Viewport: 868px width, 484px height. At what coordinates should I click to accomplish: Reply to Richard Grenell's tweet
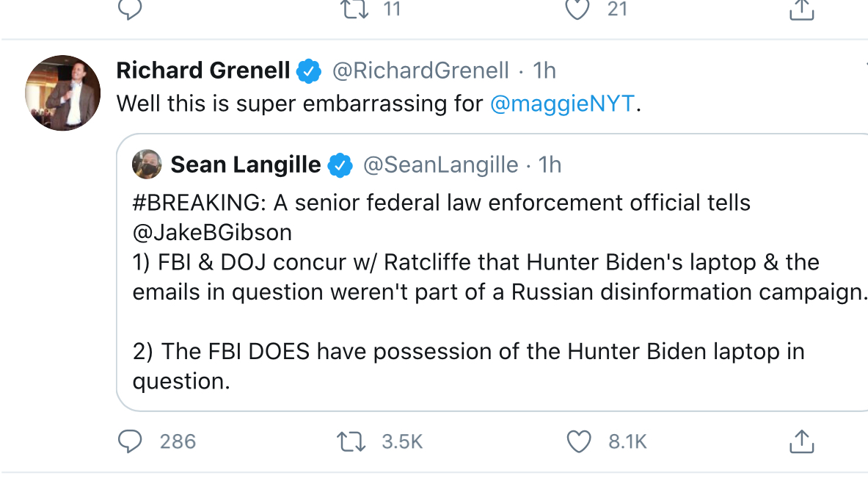click(130, 441)
